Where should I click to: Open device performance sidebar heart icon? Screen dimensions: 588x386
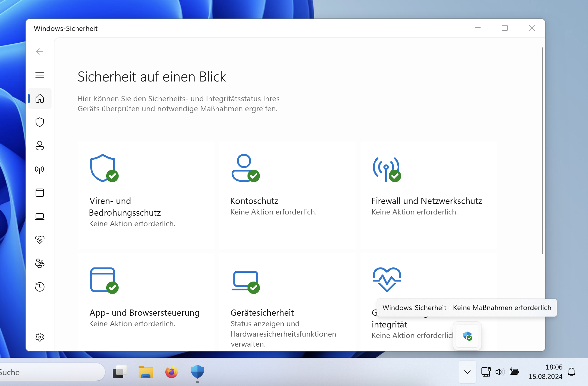(40, 240)
